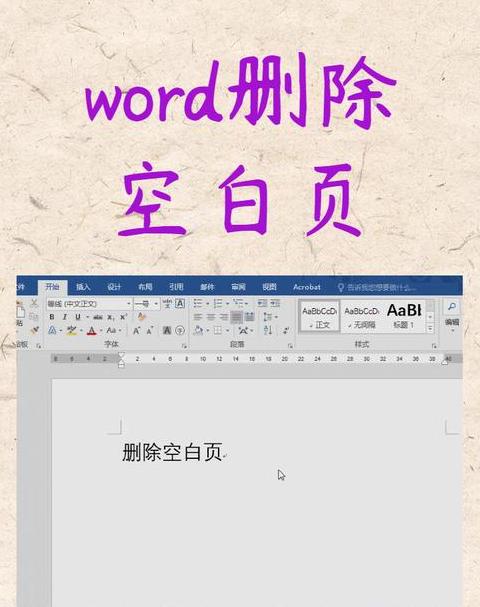Center the paragraph text
Viewport: 480px width, 607px height.
(x=211, y=317)
